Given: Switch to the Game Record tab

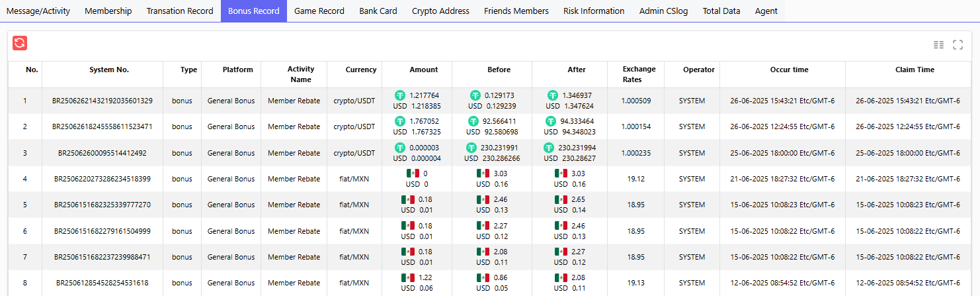Looking at the screenshot, I should (x=319, y=11).
